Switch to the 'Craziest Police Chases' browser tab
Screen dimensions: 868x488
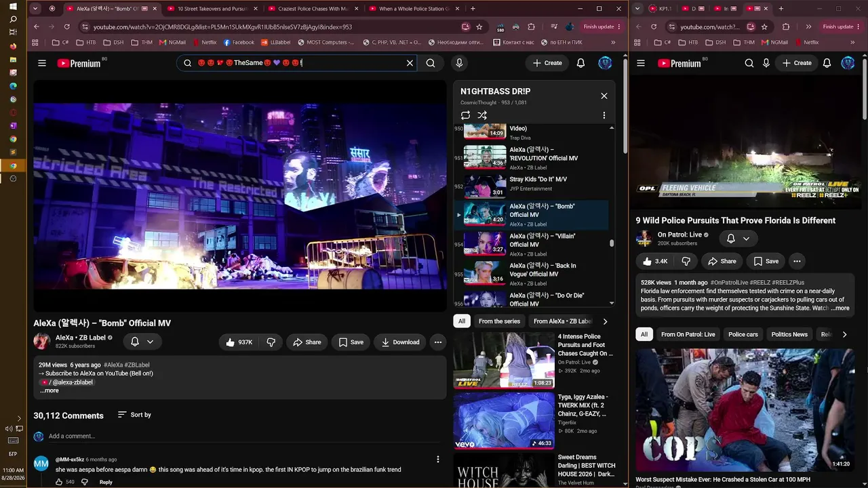[313, 9]
